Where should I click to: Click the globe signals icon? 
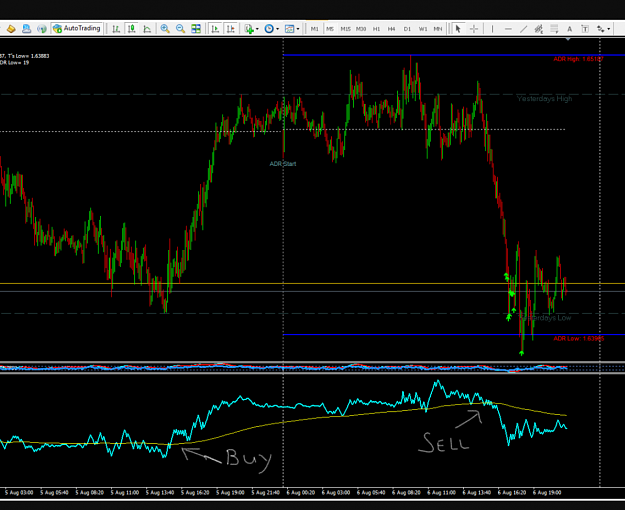click(41, 29)
